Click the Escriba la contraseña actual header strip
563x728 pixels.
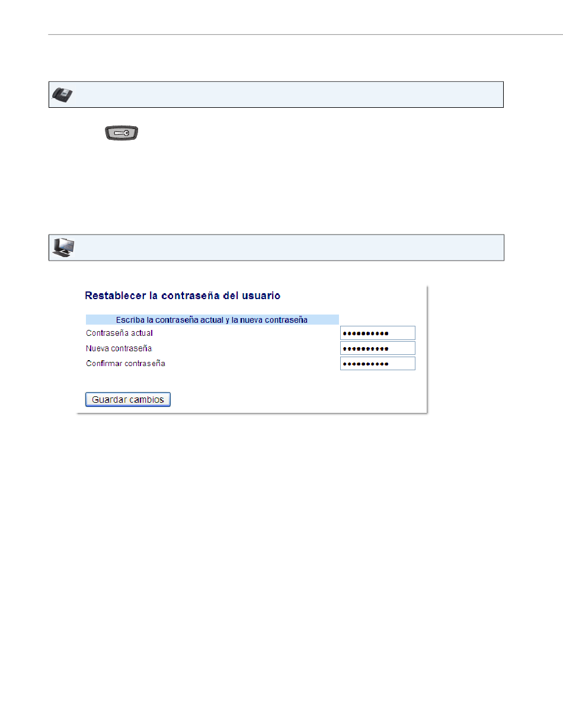click(x=212, y=320)
